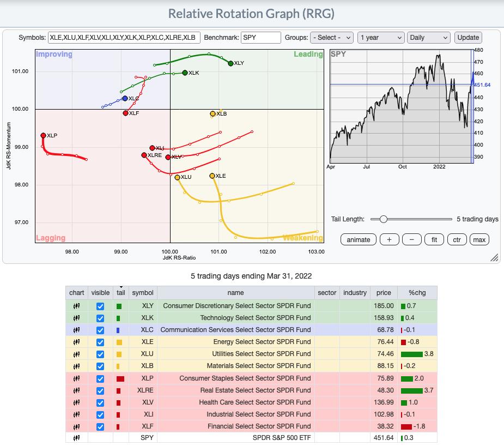Open the chart icon for XLY
Image resolution: width=504 pixels, height=446 pixels.
(x=76, y=306)
